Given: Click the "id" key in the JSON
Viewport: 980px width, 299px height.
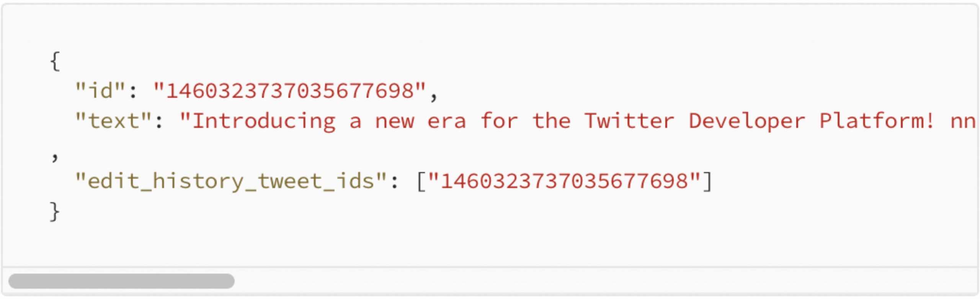Looking at the screenshot, I should coord(100,91).
